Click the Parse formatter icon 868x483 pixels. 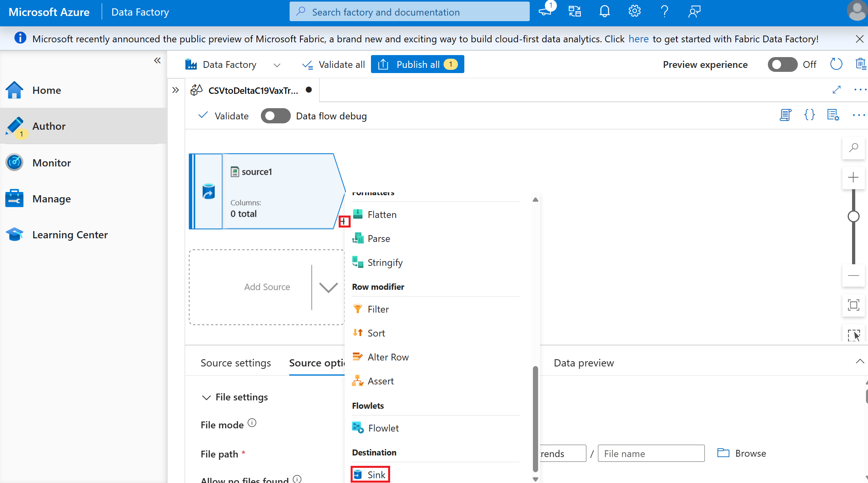pos(358,238)
